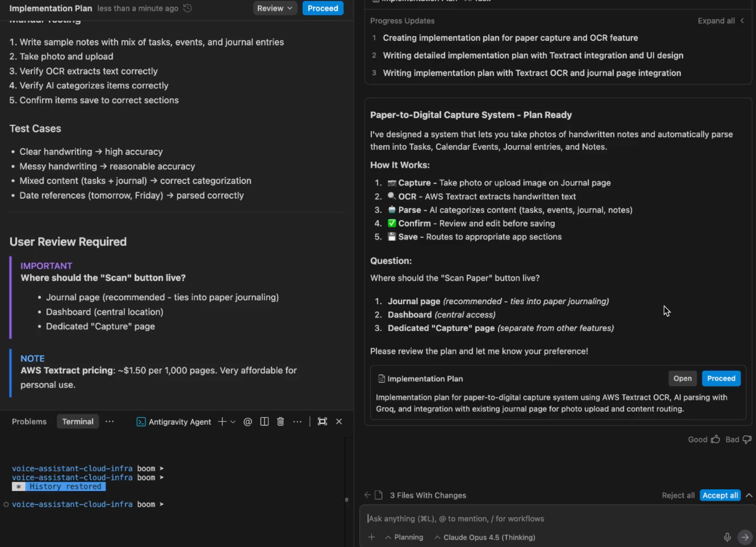Split the terminal panel

click(x=264, y=421)
